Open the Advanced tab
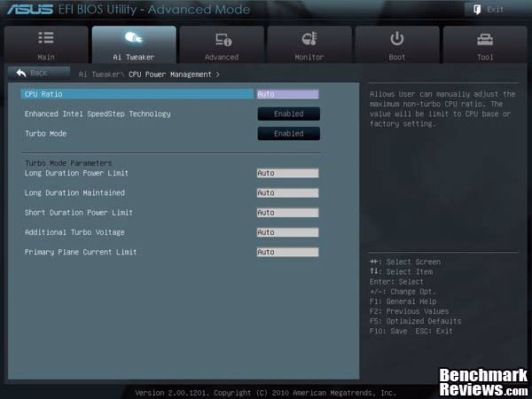Image resolution: width=532 pixels, height=399 pixels. pyautogui.click(x=222, y=44)
